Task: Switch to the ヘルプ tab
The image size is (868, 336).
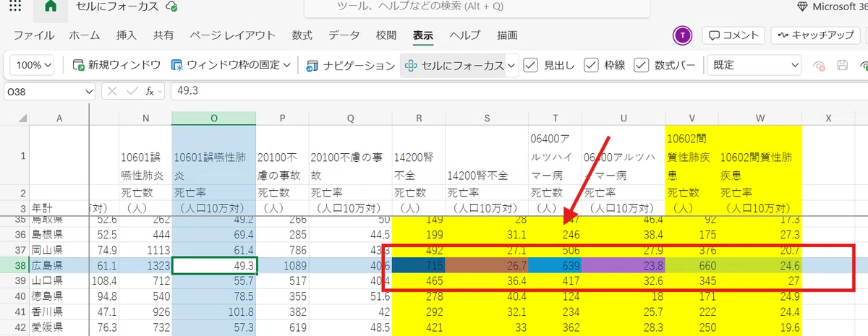Action: 465,35
